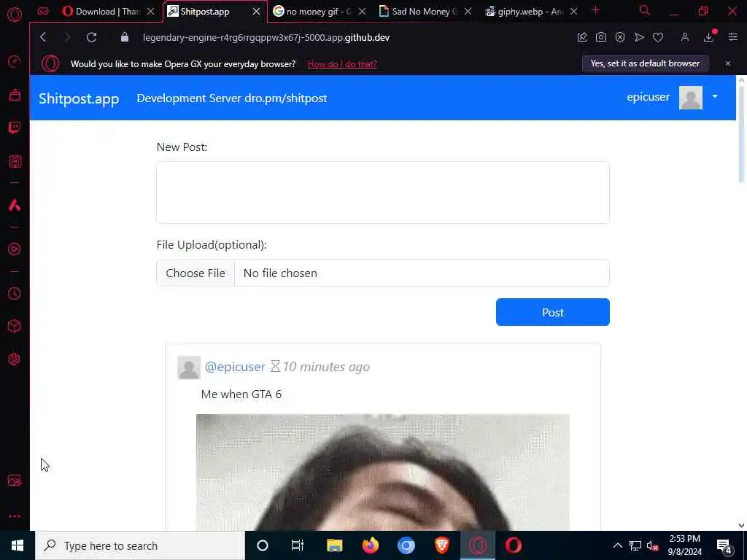Close the Shitpost.app tab
Image resolution: width=747 pixels, height=560 pixels.
coord(256,12)
